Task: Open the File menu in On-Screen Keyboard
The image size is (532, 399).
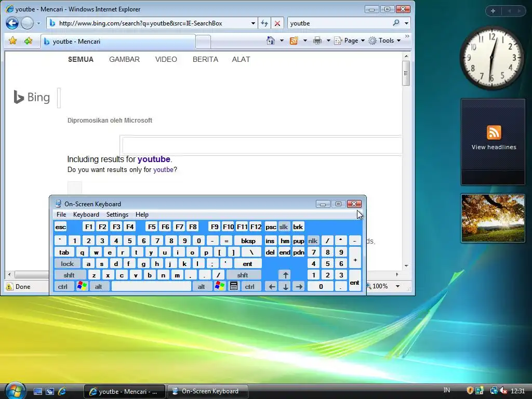Action: pyautogui.click(x=61, y=215)
